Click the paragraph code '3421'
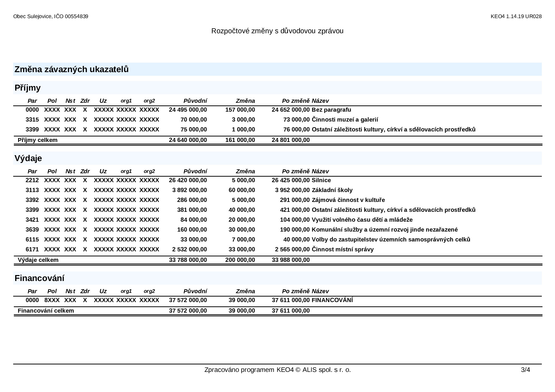555x392 pixels. click(32, 220)
